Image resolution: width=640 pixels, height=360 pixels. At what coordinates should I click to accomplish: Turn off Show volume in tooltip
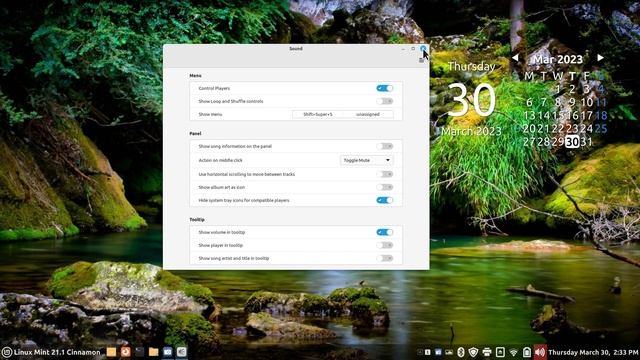pyautogui.click(x=384, y=232)
